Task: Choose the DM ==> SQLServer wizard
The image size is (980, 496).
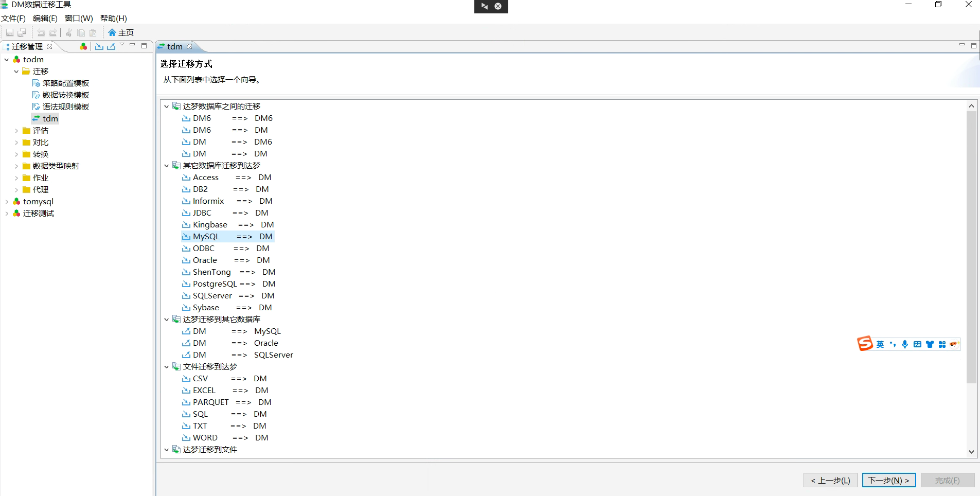Action: 238,355
